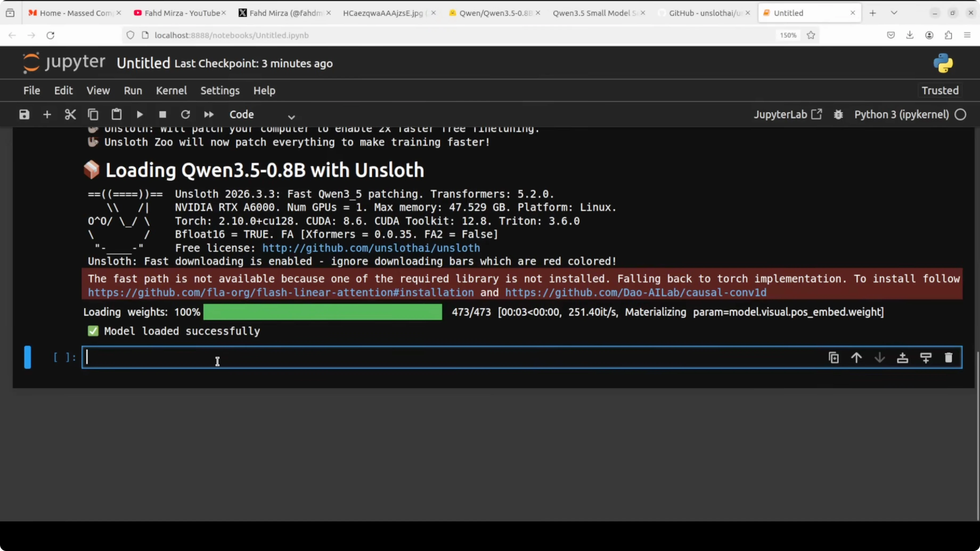Click the kernel status indicator circle
The image size is (980, 551).
tap(961, 114)
